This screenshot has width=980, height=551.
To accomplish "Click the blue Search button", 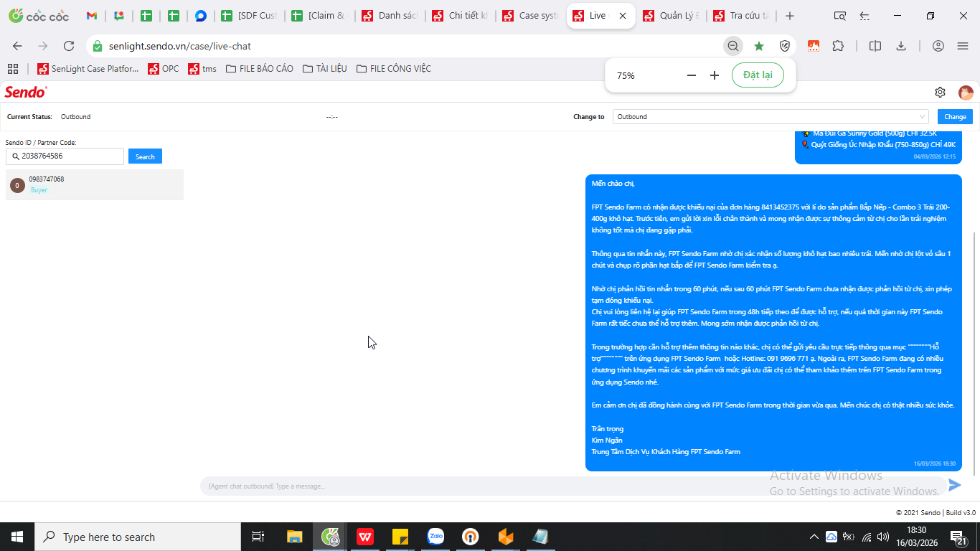I will click(x=145, y=156).
